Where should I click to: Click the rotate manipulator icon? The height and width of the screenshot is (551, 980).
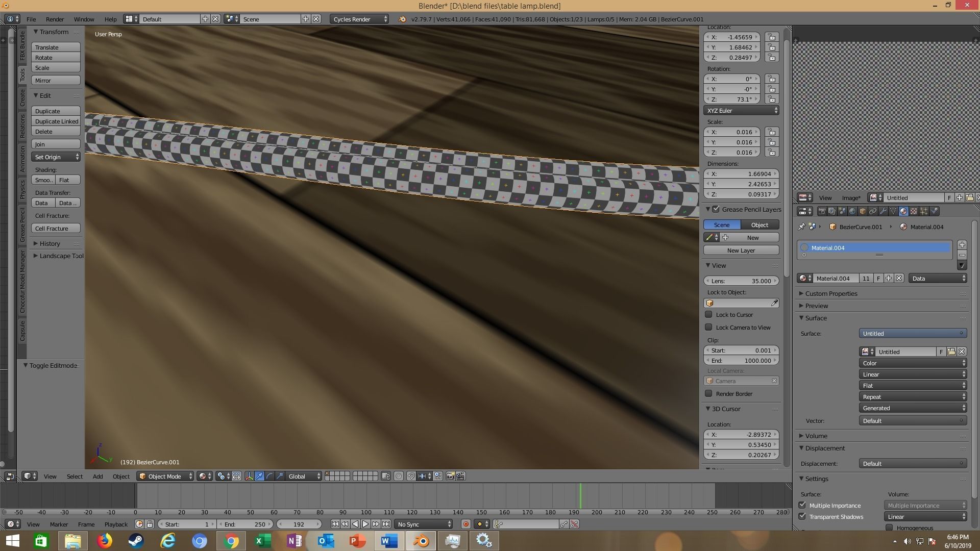pyautogui.click(x=269, y=476)
